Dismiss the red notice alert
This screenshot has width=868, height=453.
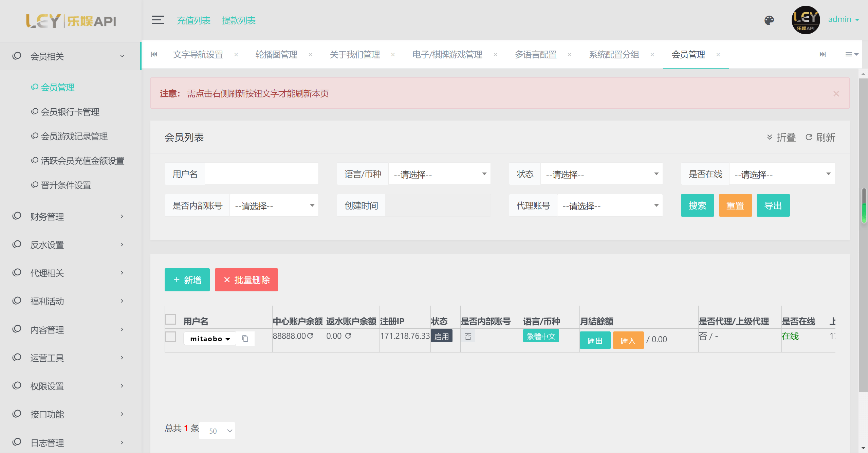(x=836, y=94)
